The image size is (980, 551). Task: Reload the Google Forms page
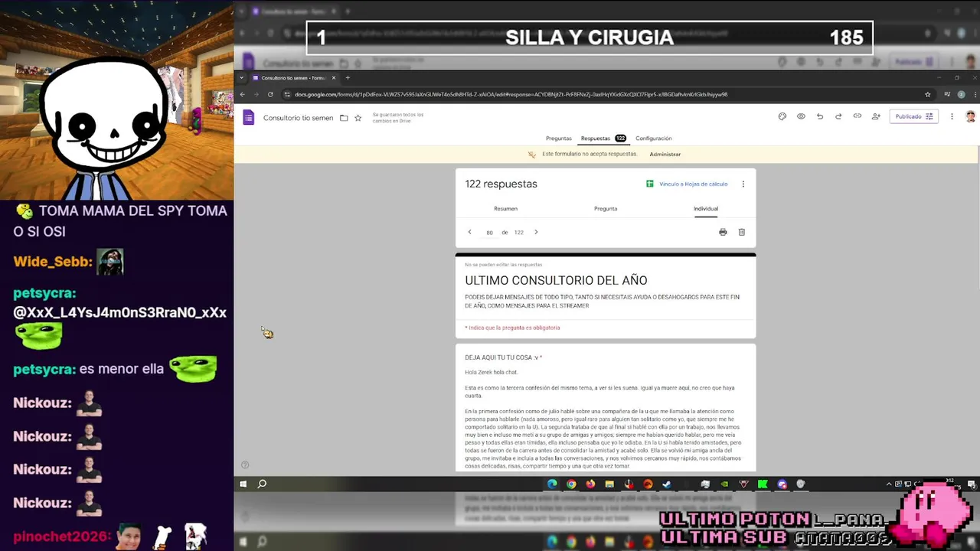(x=270, y=94)
